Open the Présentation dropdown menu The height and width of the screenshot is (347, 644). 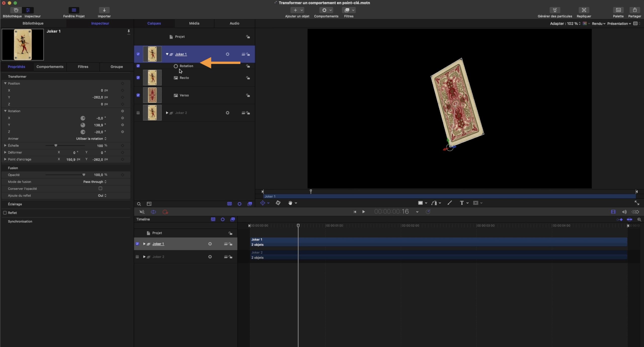point(619,24)
